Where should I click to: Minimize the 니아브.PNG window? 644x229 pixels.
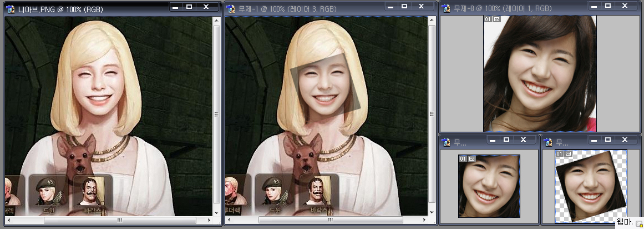tap(175, 7)
